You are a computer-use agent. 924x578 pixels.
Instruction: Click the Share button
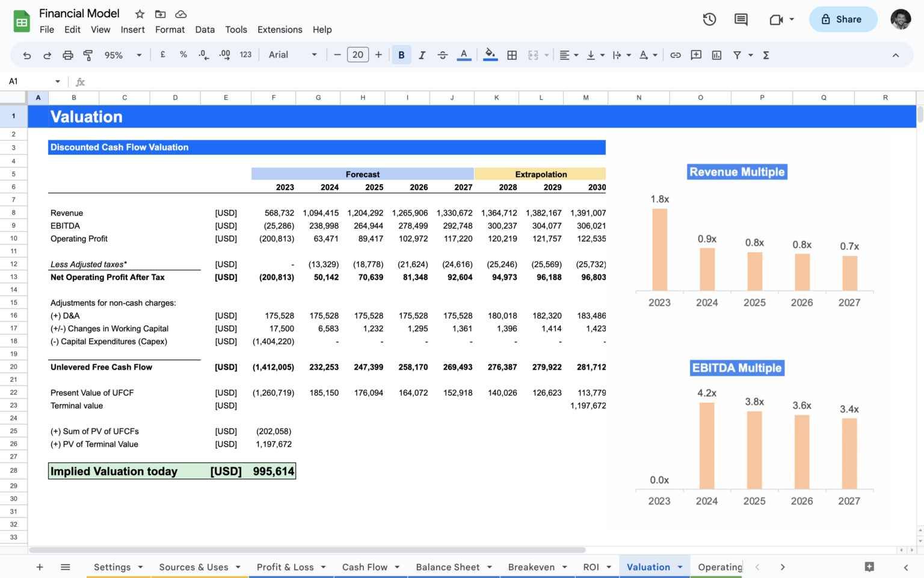point(843,19)
